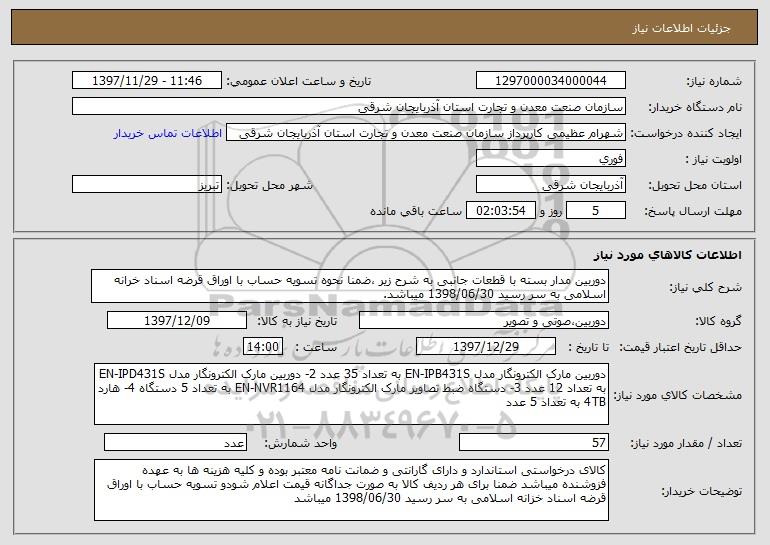Click the quantity field showing 57
The height and width of the screenshot is (545, 770).
click(x=534, y=442)
